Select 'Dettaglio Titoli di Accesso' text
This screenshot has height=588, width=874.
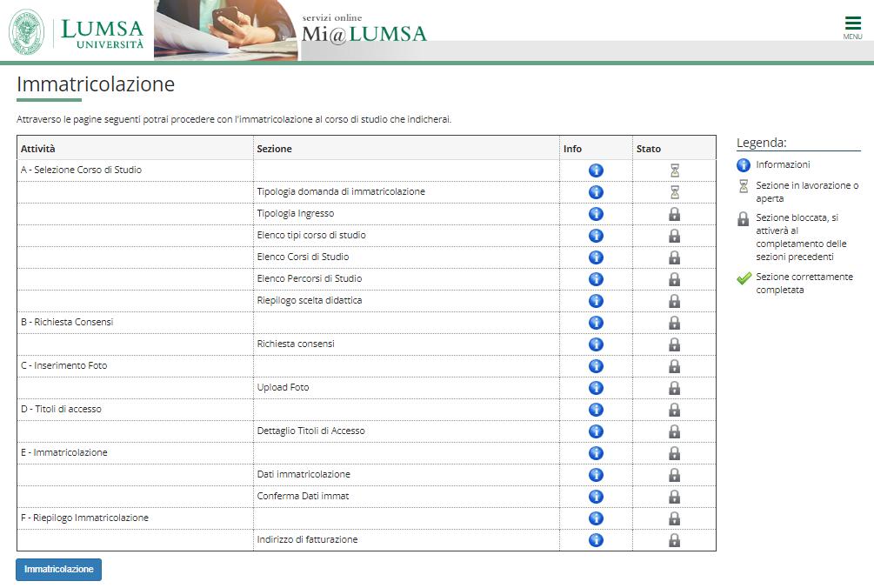coord(310,431)
